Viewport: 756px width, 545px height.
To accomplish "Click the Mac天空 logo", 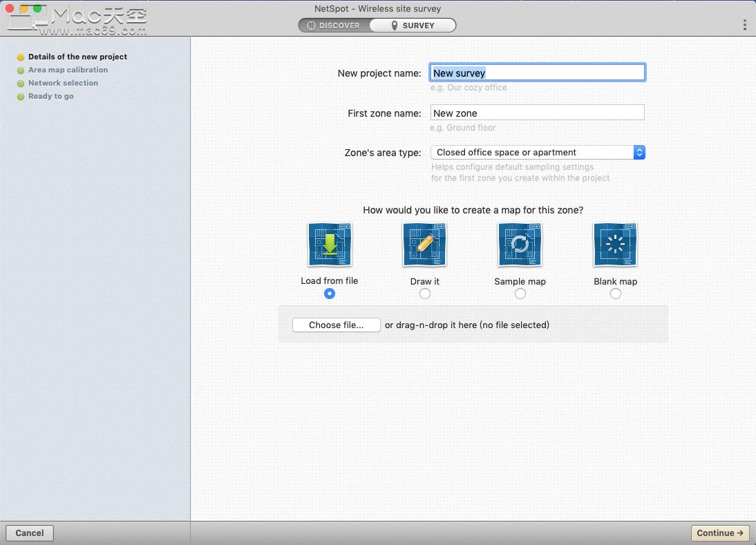I will [76, 17].
